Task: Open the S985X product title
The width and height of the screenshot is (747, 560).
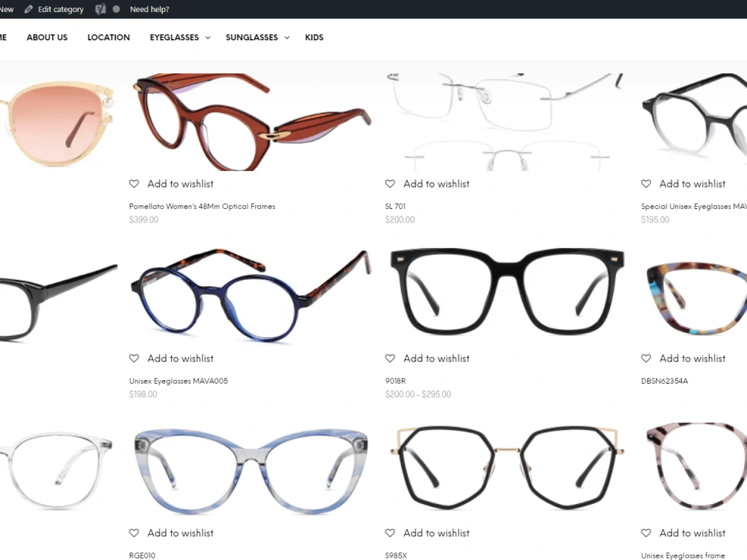Action: 396,556
